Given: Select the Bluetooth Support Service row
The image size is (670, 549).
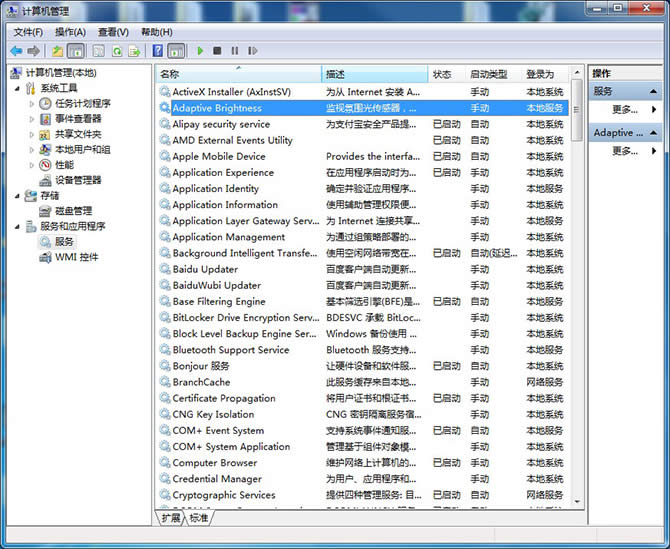Looking at the screenshot, I should click(231, 350).
